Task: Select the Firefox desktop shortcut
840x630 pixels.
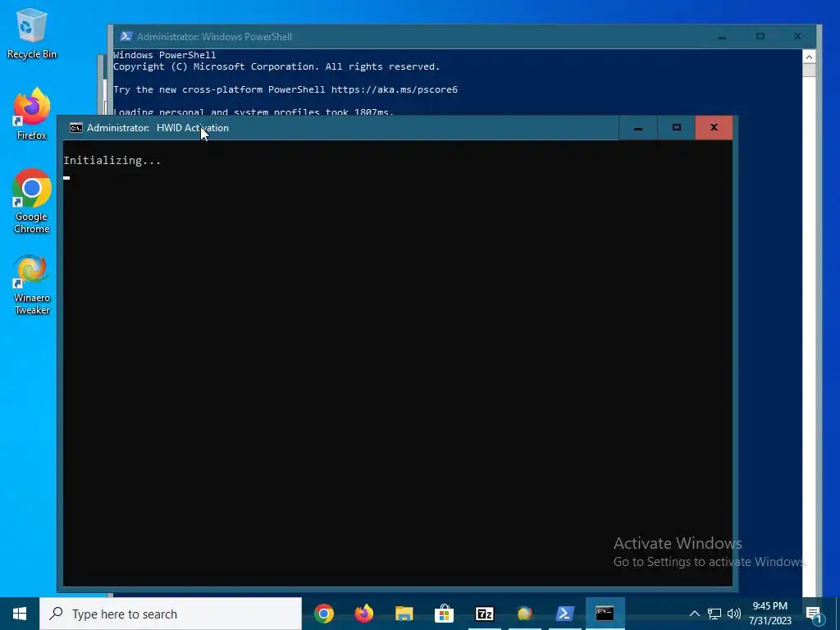Action: coord(32,114)
